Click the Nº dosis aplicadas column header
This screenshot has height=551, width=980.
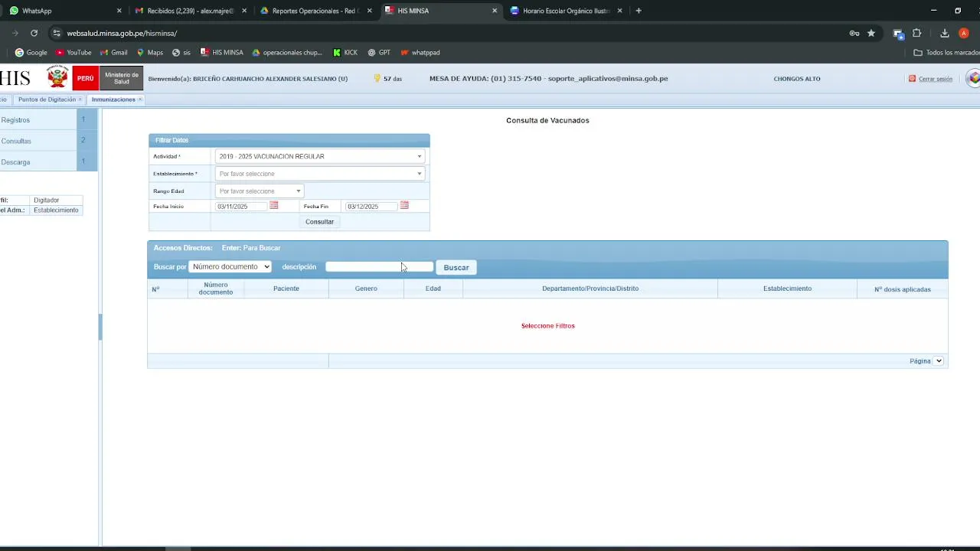(x=903, y=289)
